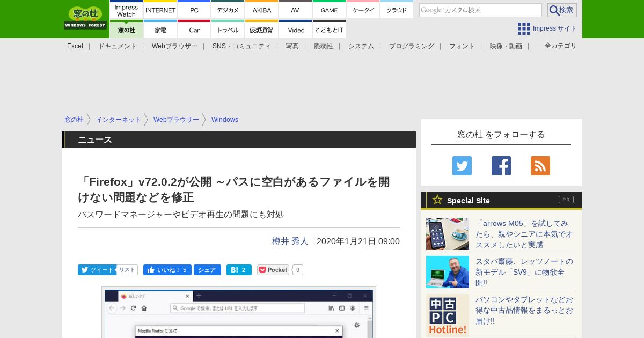
Task: Enlarge the Firefox screenshot image
Action: tap(239, 312)
